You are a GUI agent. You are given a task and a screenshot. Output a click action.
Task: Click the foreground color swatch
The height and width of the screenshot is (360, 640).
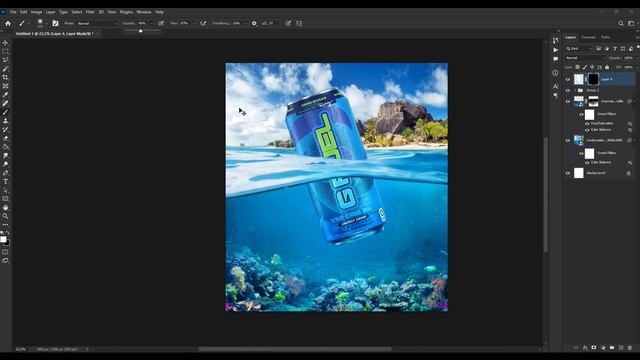[3, 239]
